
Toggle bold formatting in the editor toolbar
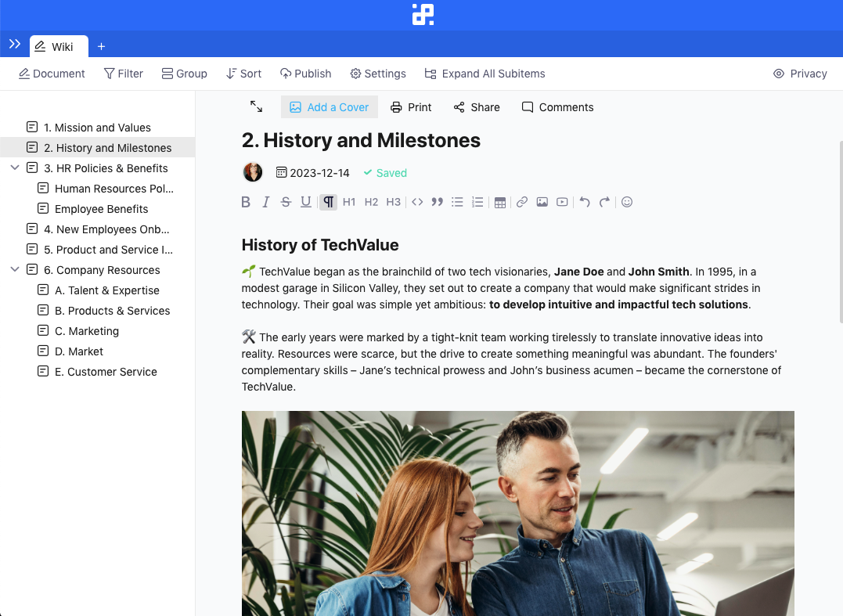point(246,202)
